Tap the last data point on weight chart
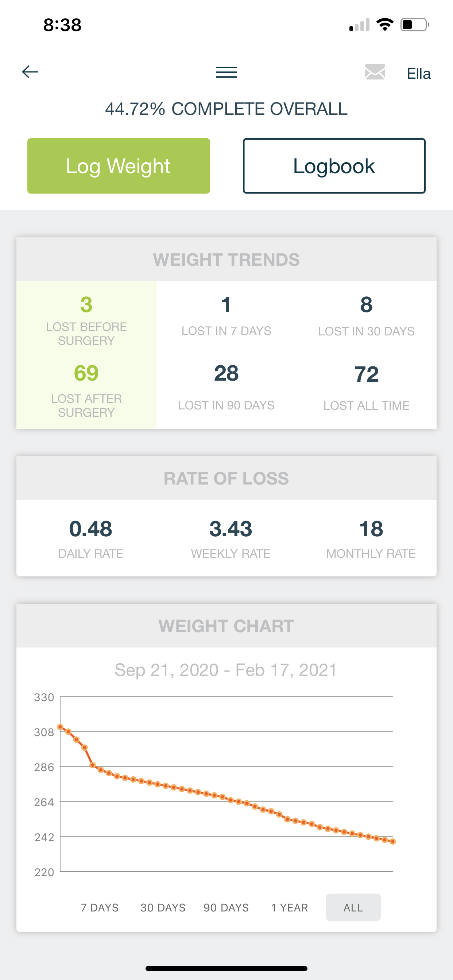This screenshot has width=453, height=980. tap(393, 841)
